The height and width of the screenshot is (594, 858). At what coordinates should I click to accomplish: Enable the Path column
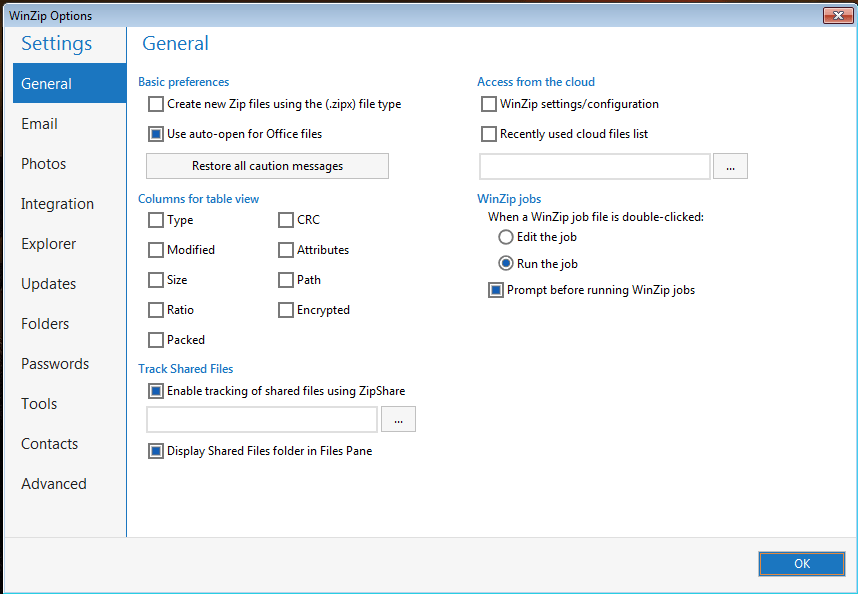click(286, 280)
